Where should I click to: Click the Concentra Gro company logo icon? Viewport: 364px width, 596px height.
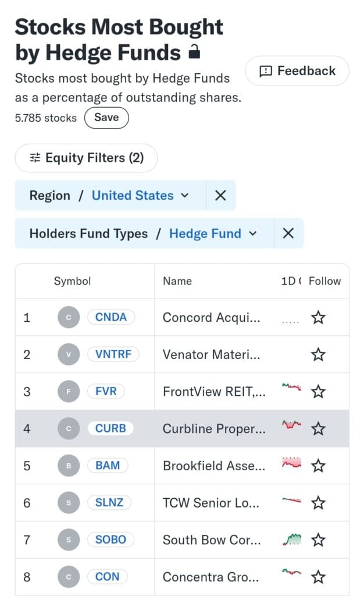68,577
